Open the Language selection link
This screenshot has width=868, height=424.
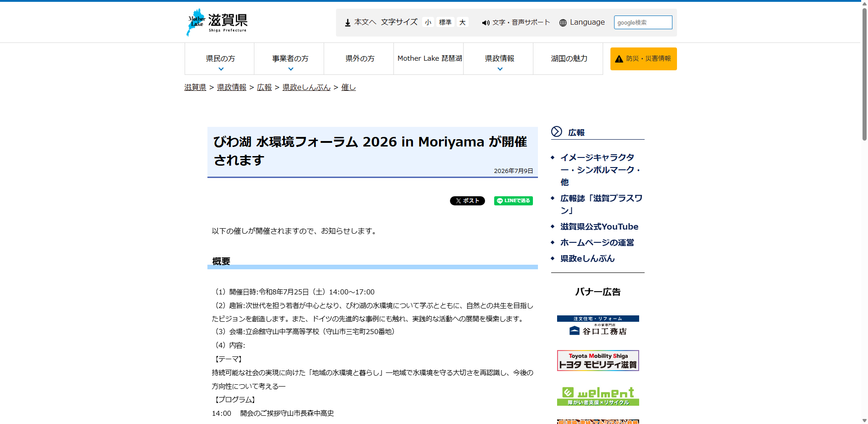[x=587, y=22]
